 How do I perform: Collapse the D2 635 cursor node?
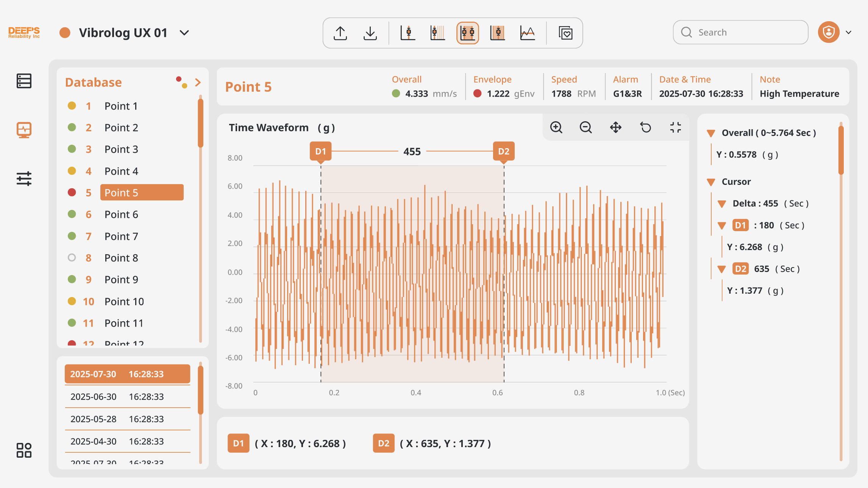[722, 269]
